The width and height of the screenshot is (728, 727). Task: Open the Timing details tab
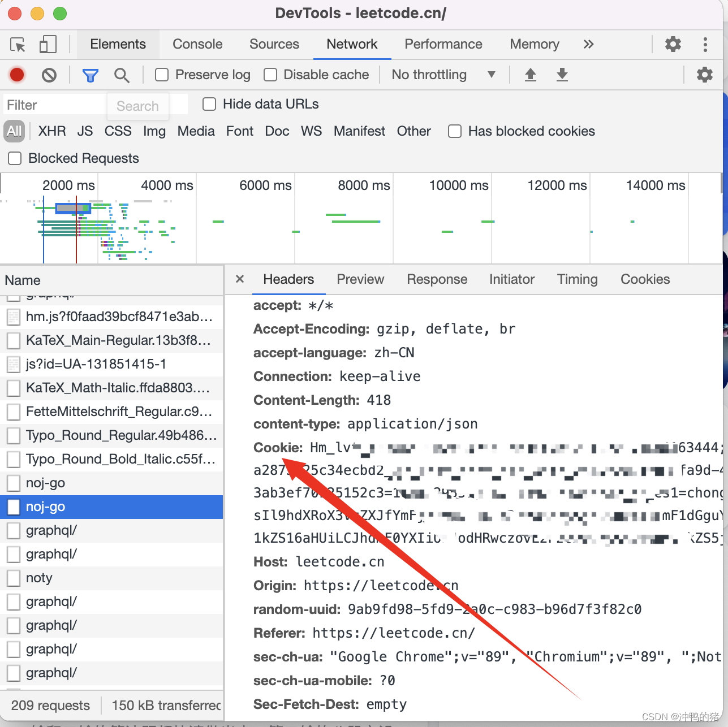click(x=578, y=279)
